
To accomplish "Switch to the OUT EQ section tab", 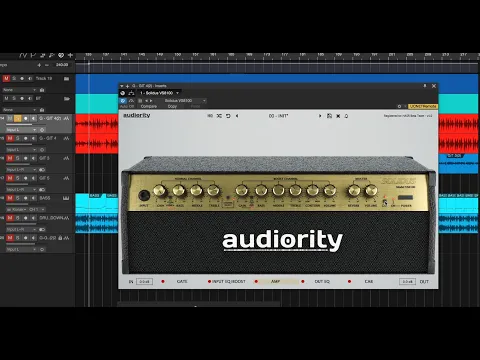I will point(322,281).
